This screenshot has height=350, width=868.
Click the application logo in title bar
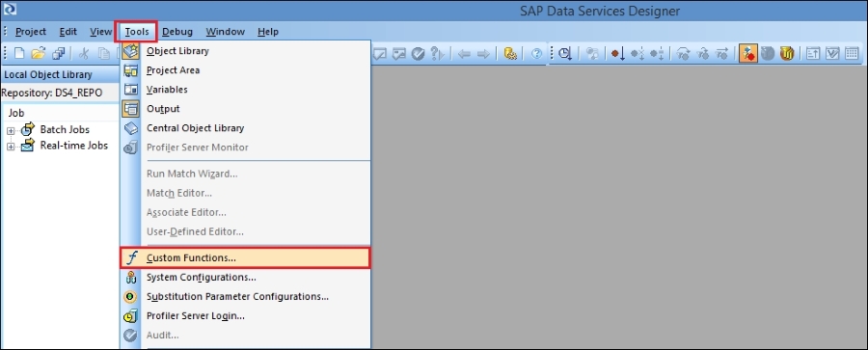click(10, 10)
